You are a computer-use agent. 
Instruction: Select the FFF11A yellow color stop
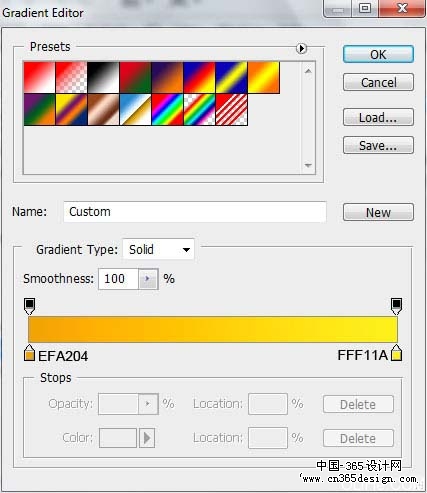396,353
